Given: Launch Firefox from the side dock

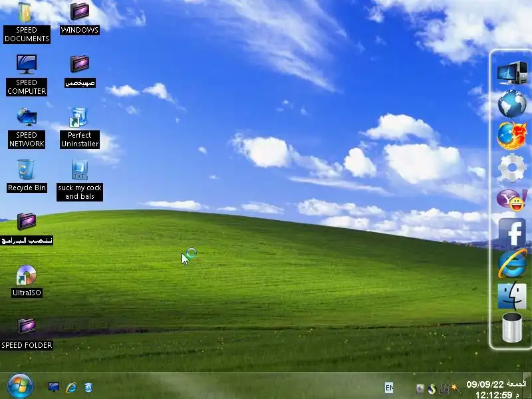Looking at the screenshot, I should 512,136.
